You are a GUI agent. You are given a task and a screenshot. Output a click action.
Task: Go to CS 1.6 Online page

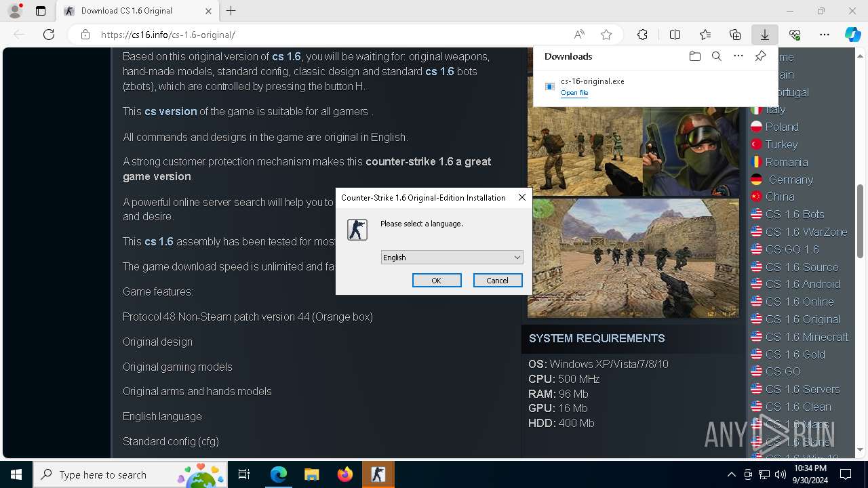click(800, 302)
